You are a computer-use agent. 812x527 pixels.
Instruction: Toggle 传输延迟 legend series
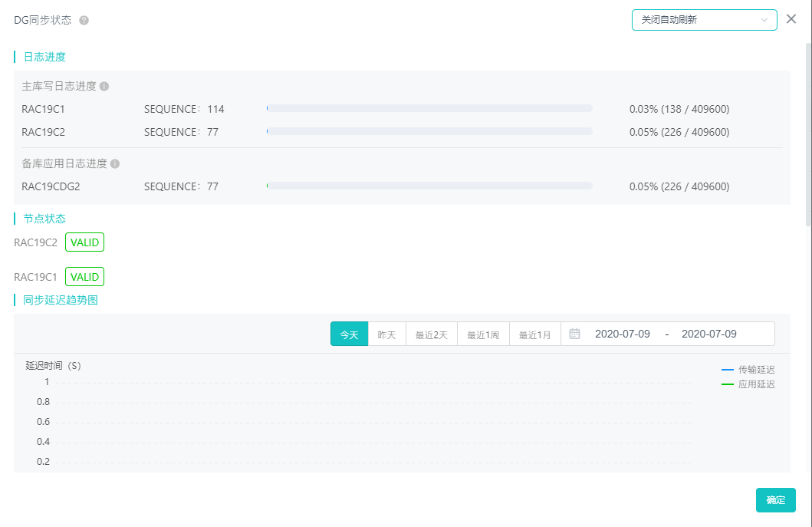click(748, 370)
